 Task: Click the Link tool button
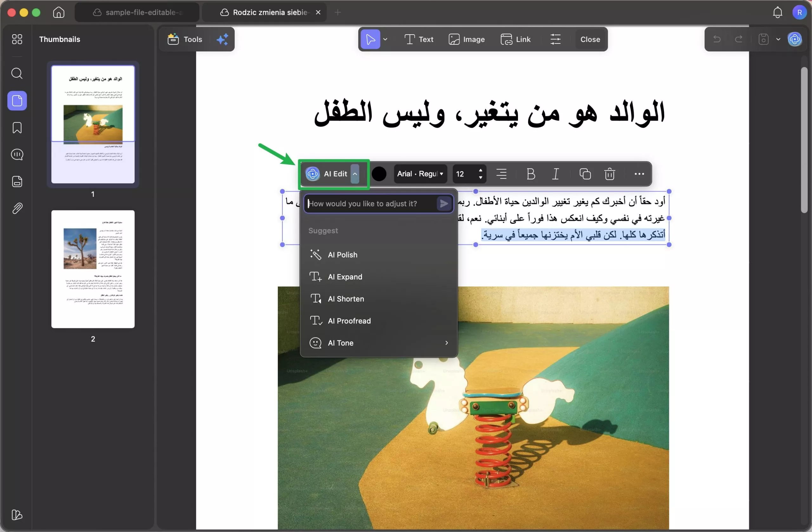515,39
